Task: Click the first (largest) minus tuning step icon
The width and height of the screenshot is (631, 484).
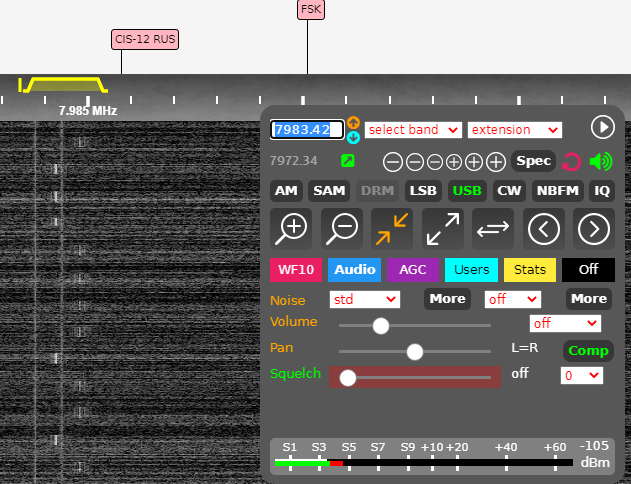Action: [393, 162]
